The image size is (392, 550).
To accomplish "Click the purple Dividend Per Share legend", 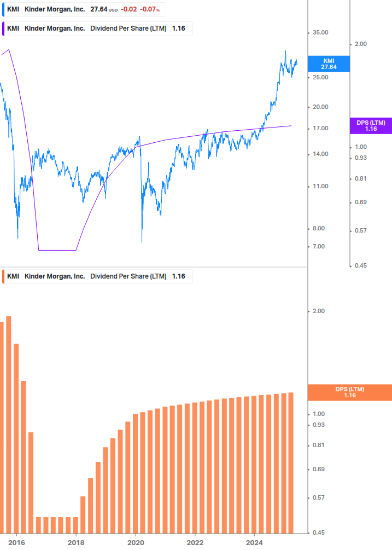I will pos(97,29).
